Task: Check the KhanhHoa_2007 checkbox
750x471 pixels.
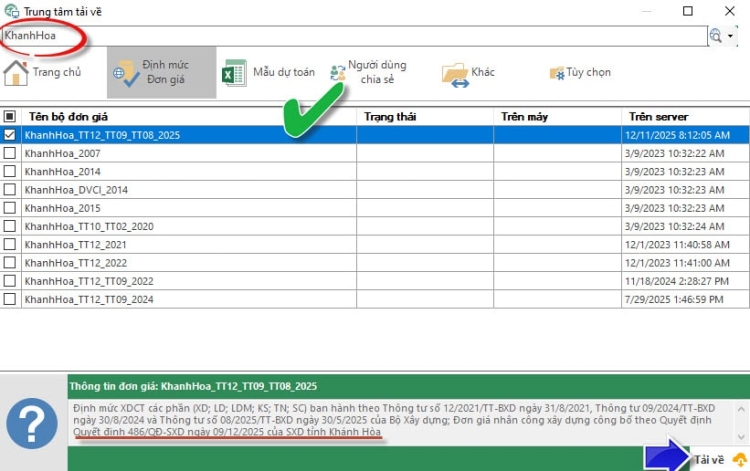Action: (x=10, y=153)
